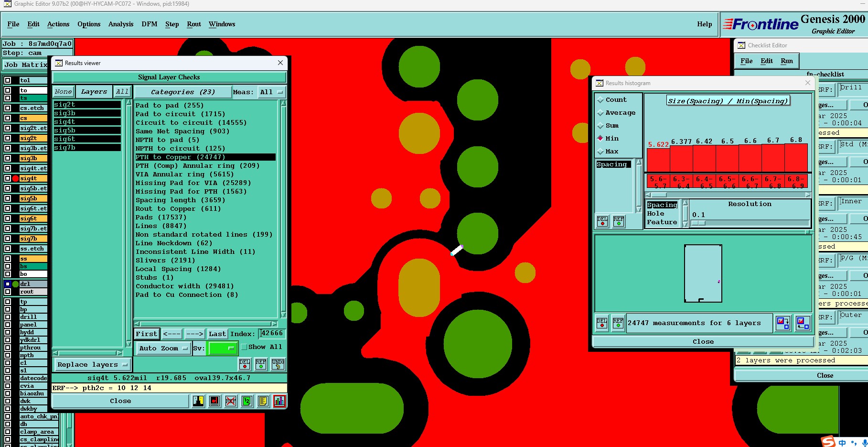
Task: Adjust the Resolution slider handle
Action: pos(698,223)
